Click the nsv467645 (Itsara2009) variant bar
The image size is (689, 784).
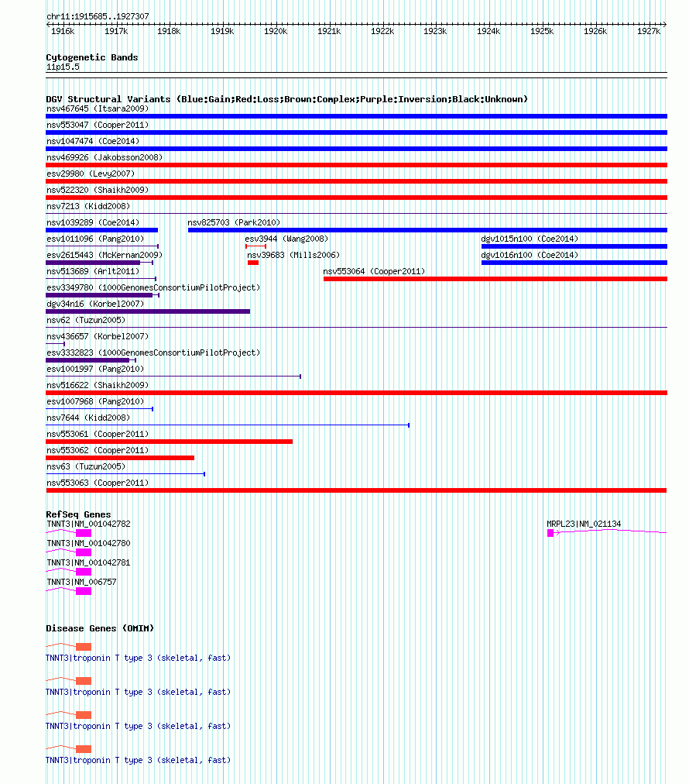(356, 116)
